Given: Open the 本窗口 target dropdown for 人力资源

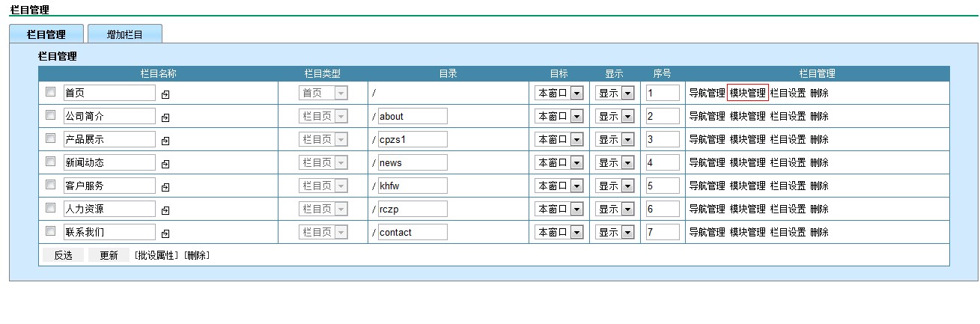Looking at the screenshot, I should coord(559,209).
